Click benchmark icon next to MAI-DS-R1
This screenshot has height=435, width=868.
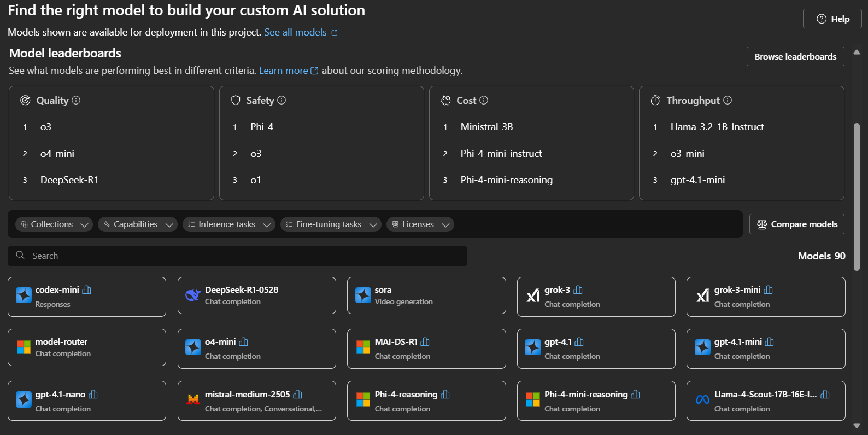pyautogui.click(x=425, y=341)
